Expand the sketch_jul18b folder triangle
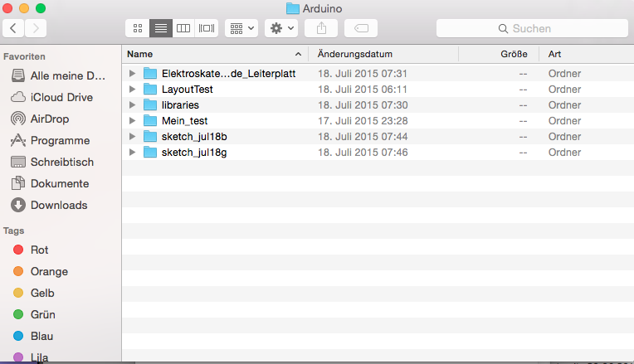634x364 pixels. [x=132, y=136]
